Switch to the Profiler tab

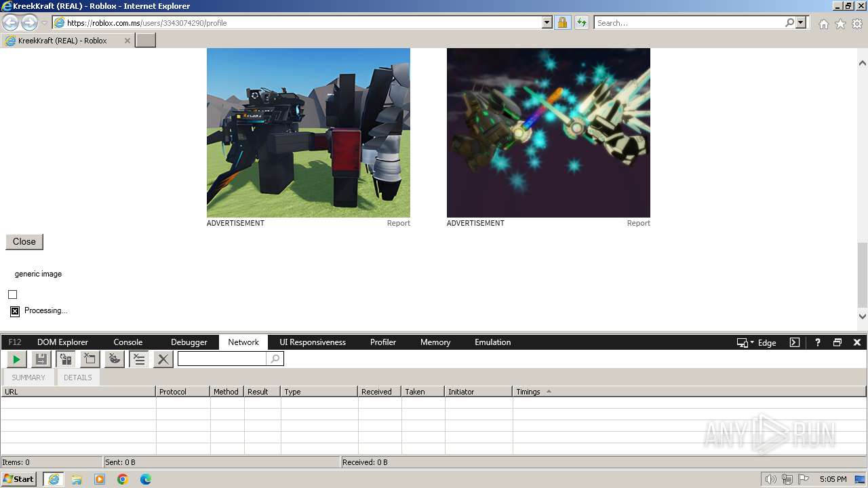click(x=383, y=342)
